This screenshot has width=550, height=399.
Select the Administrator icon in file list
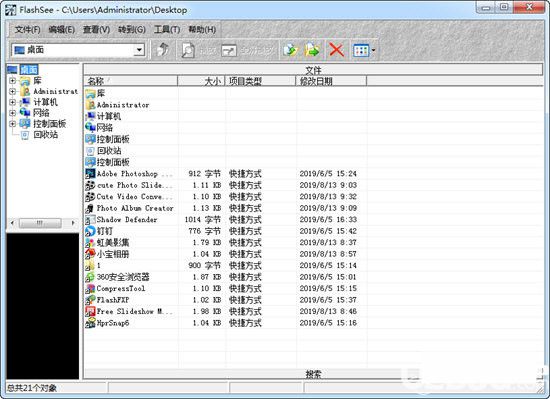click(x=90, y=105)
